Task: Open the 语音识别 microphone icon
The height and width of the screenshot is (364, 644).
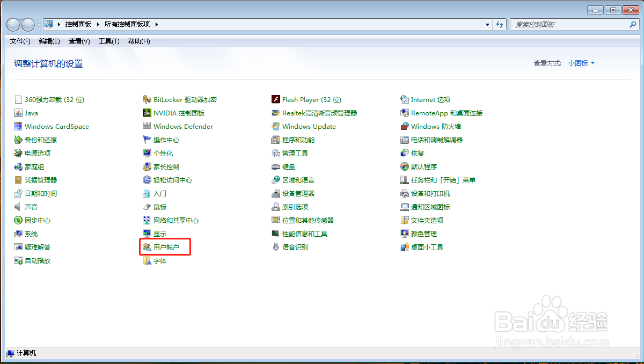Action: [276, 247]
